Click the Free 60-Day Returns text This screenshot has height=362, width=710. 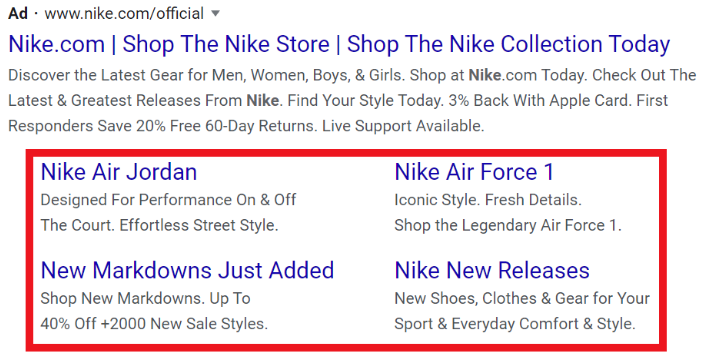point(242,126)
